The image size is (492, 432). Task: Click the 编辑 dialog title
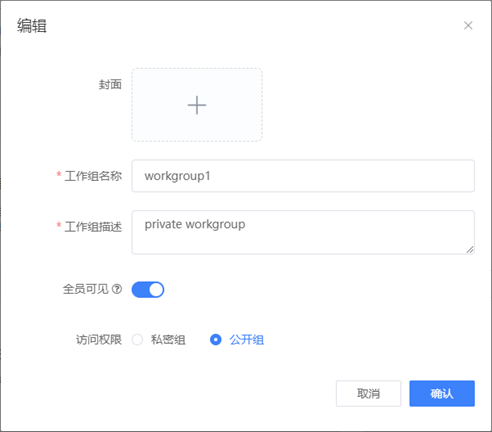click(x=32, y=26)
